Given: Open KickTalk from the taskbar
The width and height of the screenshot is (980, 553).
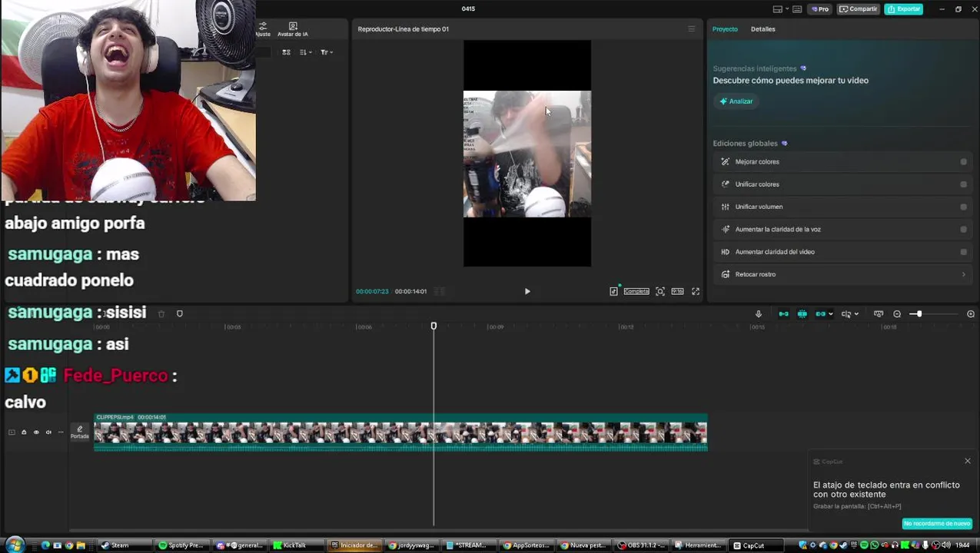Looking at the screenshot, I should (297, 545).
